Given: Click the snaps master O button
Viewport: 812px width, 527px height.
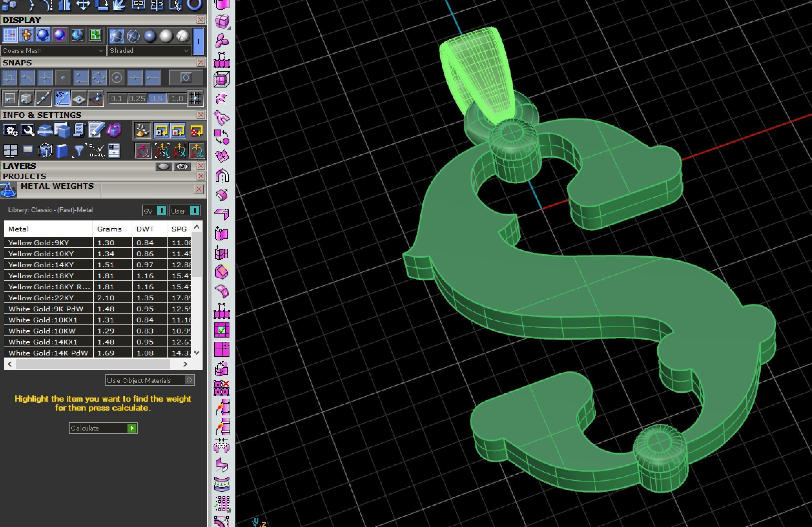Looking at the screenshot, I should point(186,78).
